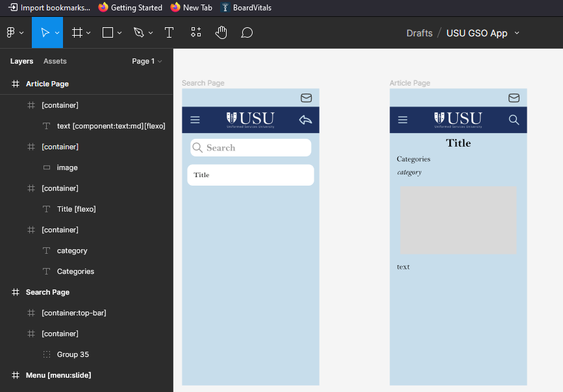Viewport: 563px width, 392px height.
Task: Select the Search Page layer in Layers panel
Action: click(x=86, y=292)
